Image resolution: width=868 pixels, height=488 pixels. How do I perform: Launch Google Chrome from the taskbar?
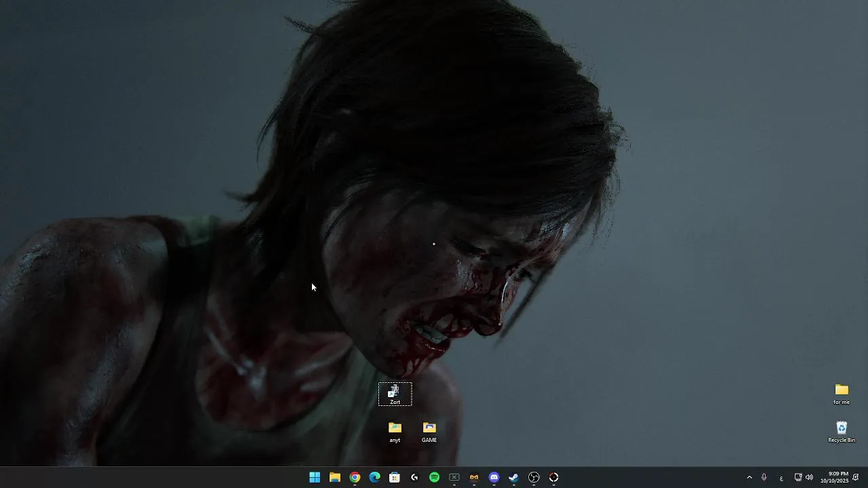(355, 477)
